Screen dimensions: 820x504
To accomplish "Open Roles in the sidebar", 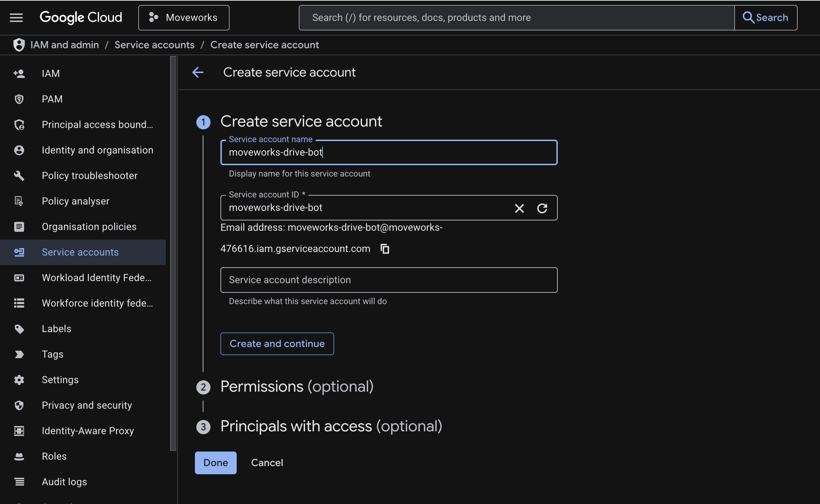I will (54, 456).
